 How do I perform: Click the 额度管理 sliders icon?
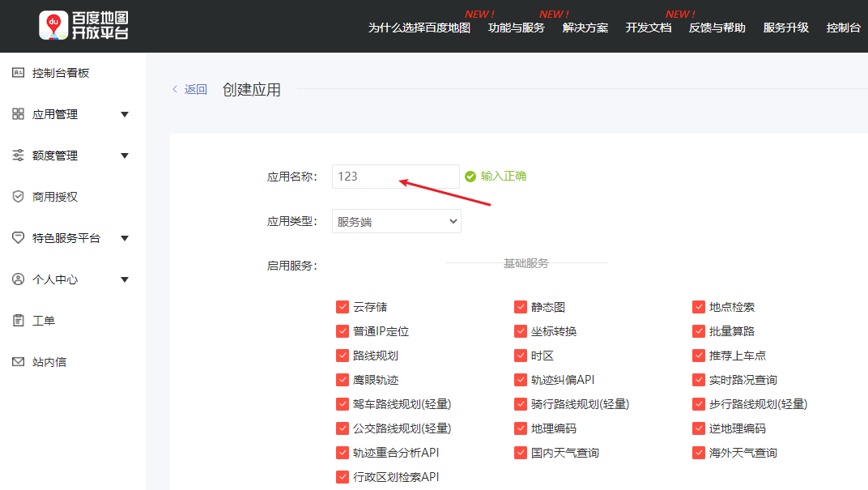(x=19, y=155)
